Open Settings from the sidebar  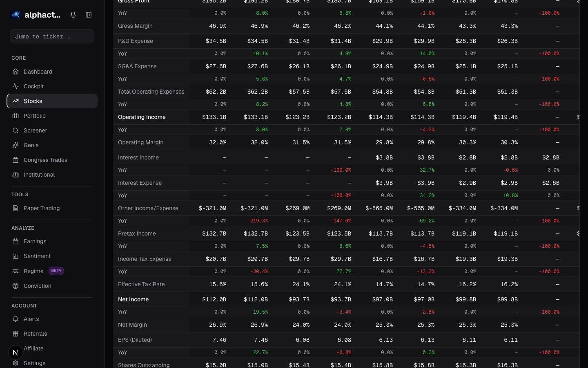coord(34,363)
